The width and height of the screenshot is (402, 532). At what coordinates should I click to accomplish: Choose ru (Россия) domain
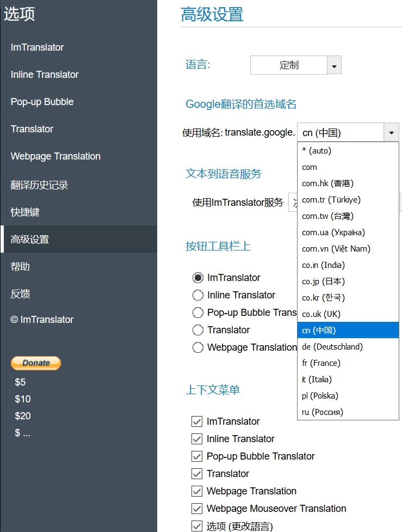point(348,412)
